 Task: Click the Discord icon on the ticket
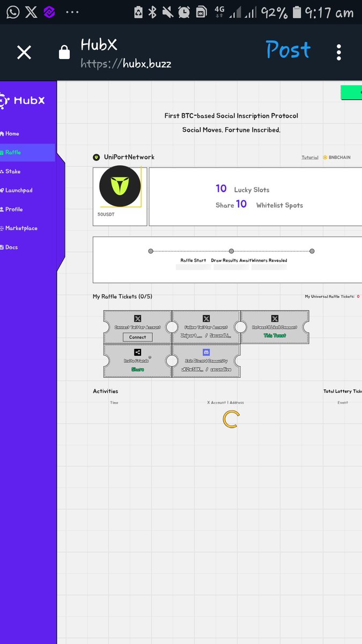point(206,353)
